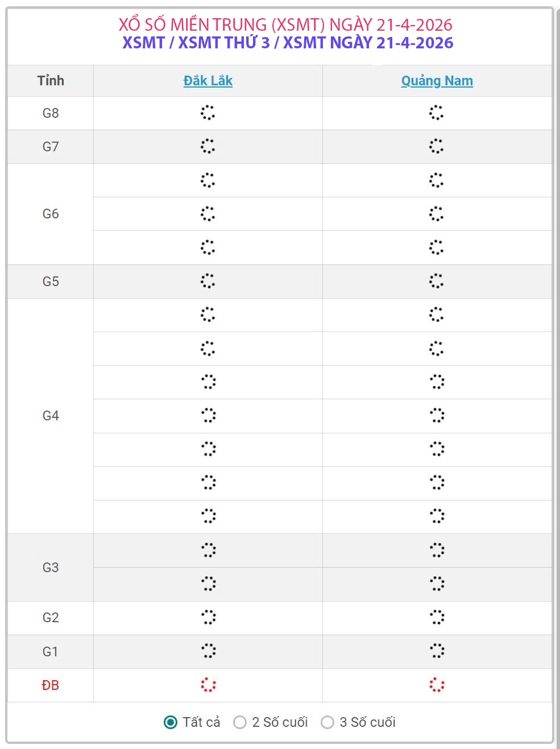Click the G8 loading spinner for Đắk Lắk
This screenshot has width=560, height=749.
[x=208, y=113]
